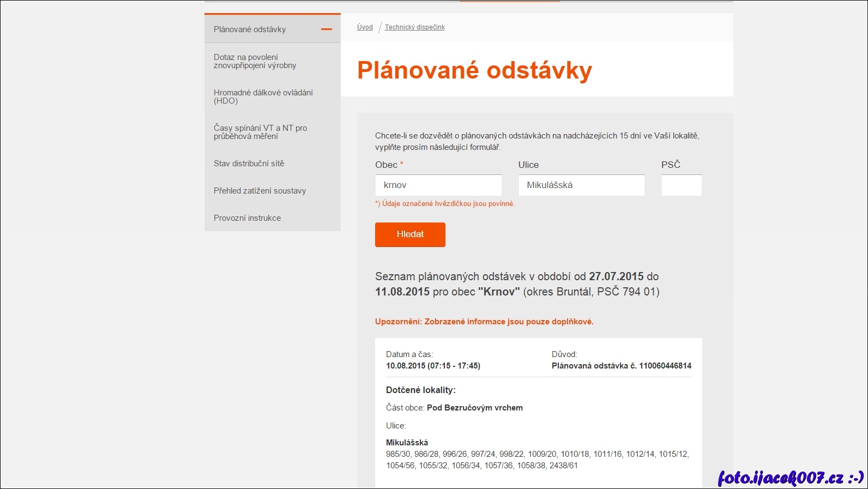Open Dotaz na povolení znovupřipojení výrobny

[x=255, y=61]
